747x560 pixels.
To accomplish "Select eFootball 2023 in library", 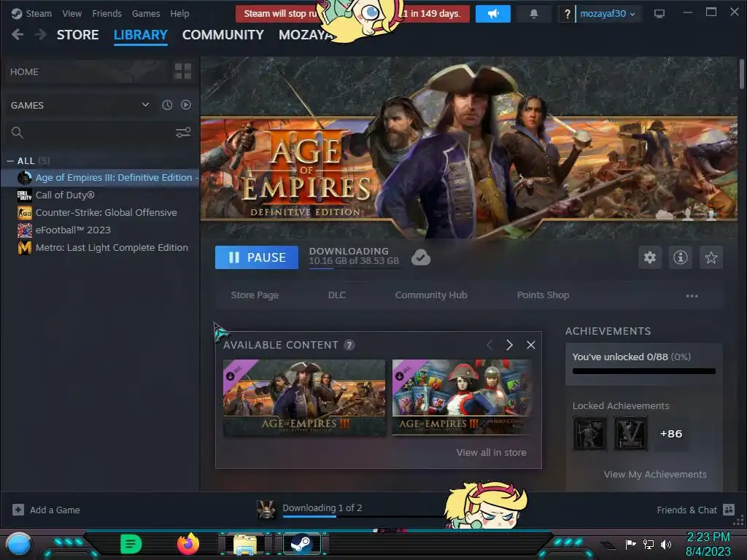I will point(101,230).
